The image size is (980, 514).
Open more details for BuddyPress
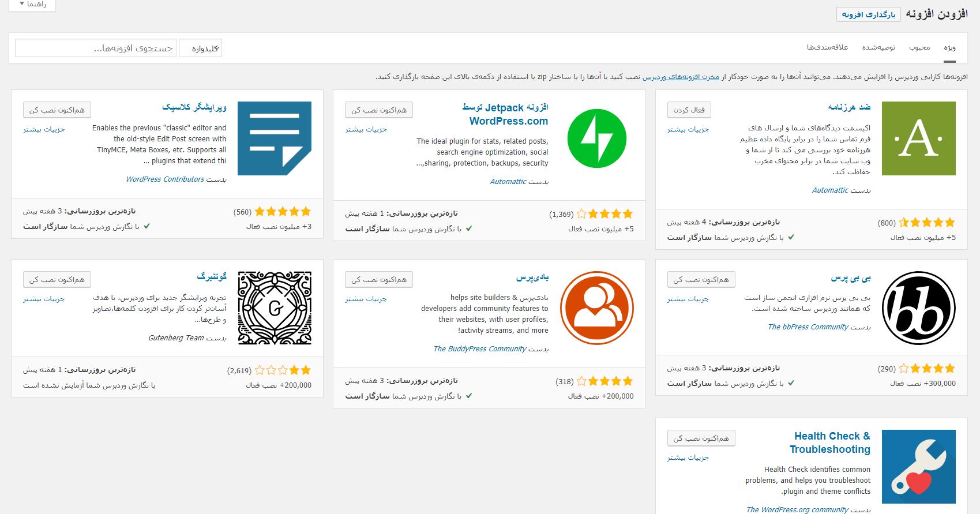point(366,299)
